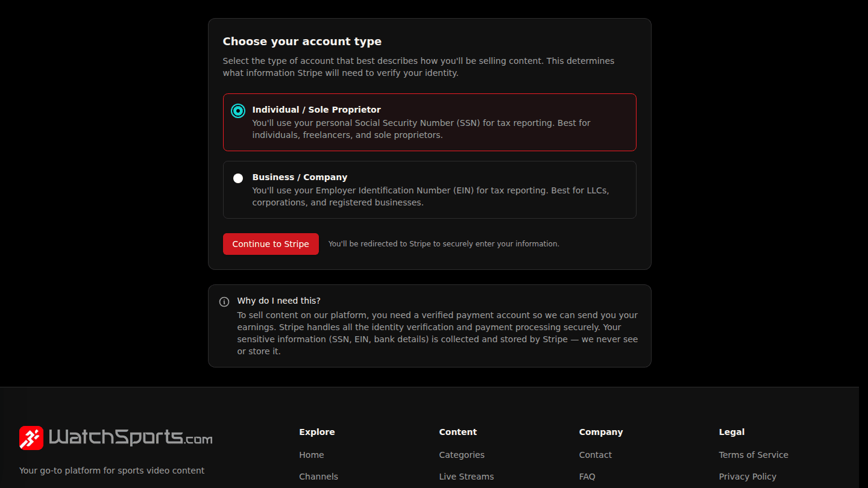Click the WatchSports red runner logo icon
This screenshot has width=868, height=488.
click(31, 438)
